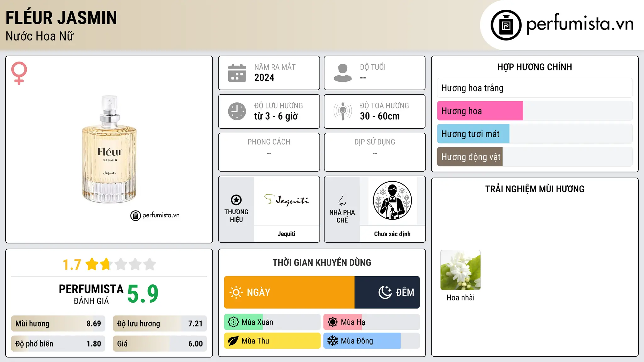Select the blue Hương tươi mát accord bar

[535, 134]
